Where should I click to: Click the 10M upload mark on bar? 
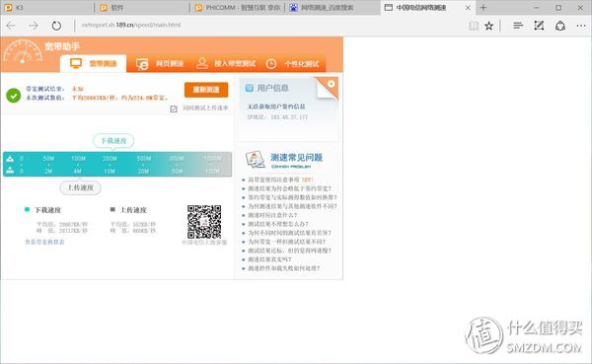[110, 171]
